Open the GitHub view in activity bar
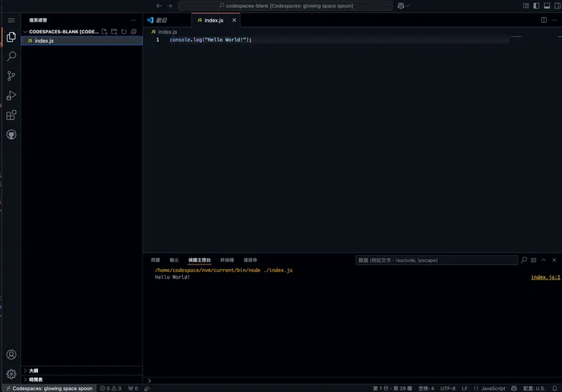This screenshot has width=562, height=392. tap(11, 134)
